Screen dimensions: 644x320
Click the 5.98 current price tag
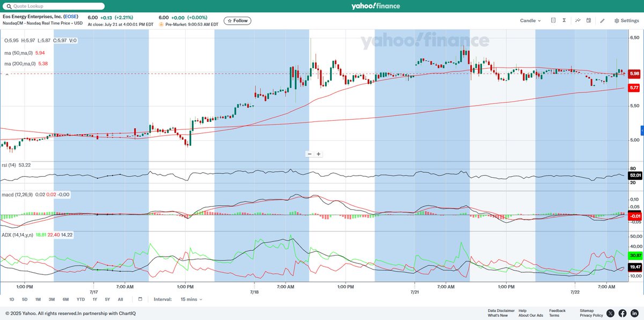pyautogui.click(x=634, y=74)
